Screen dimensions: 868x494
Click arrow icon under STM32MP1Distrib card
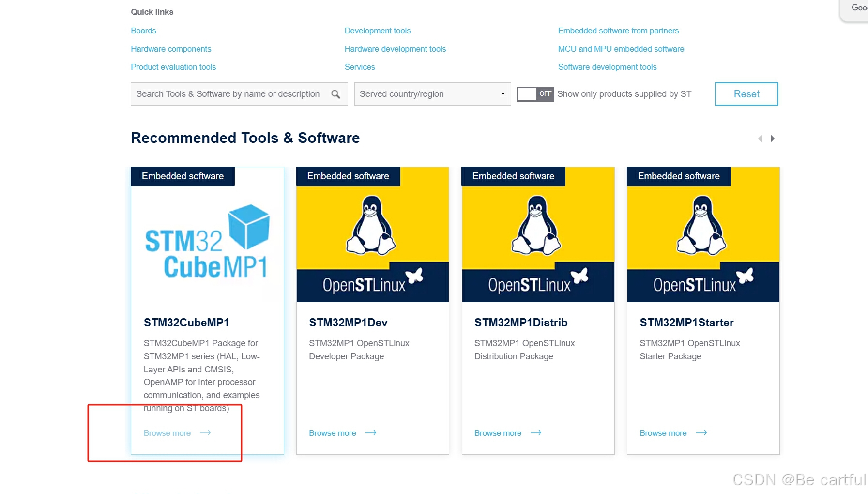tap(536, 432)
